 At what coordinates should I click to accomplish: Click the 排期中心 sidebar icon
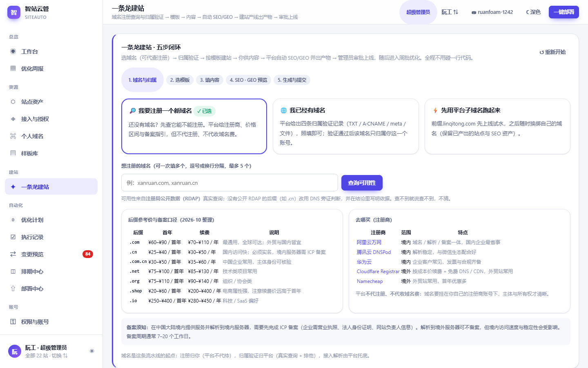[13, 272]
